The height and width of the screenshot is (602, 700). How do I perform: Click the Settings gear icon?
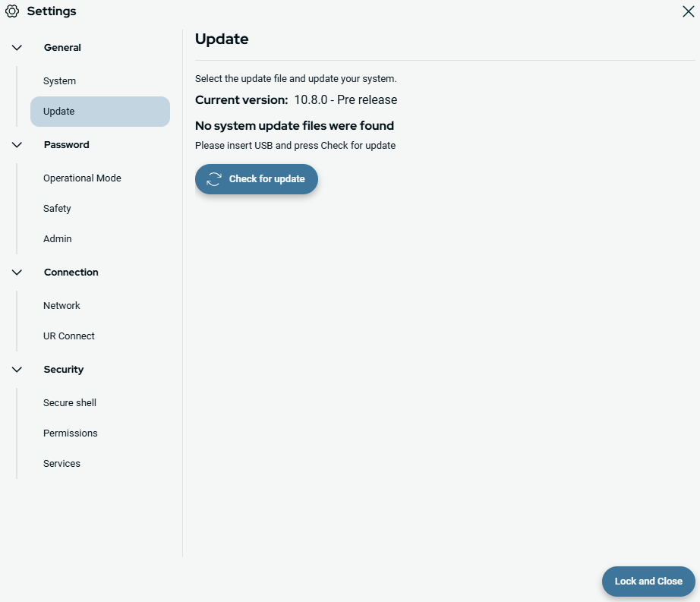tap(11, 11)
